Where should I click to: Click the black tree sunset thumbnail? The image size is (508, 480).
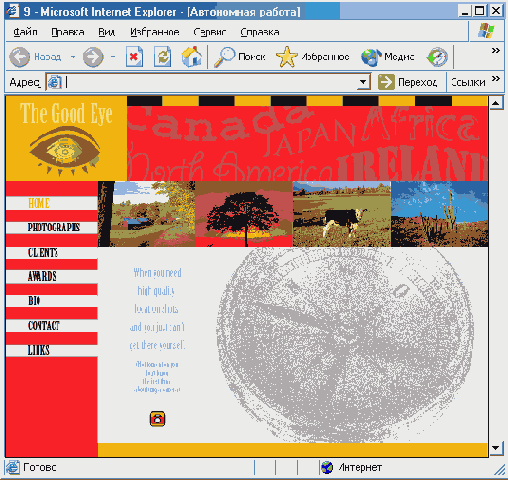point(244,214)
